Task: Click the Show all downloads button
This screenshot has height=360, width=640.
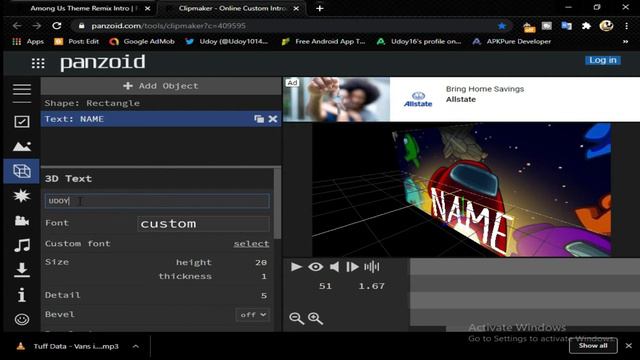Action: 593,346
